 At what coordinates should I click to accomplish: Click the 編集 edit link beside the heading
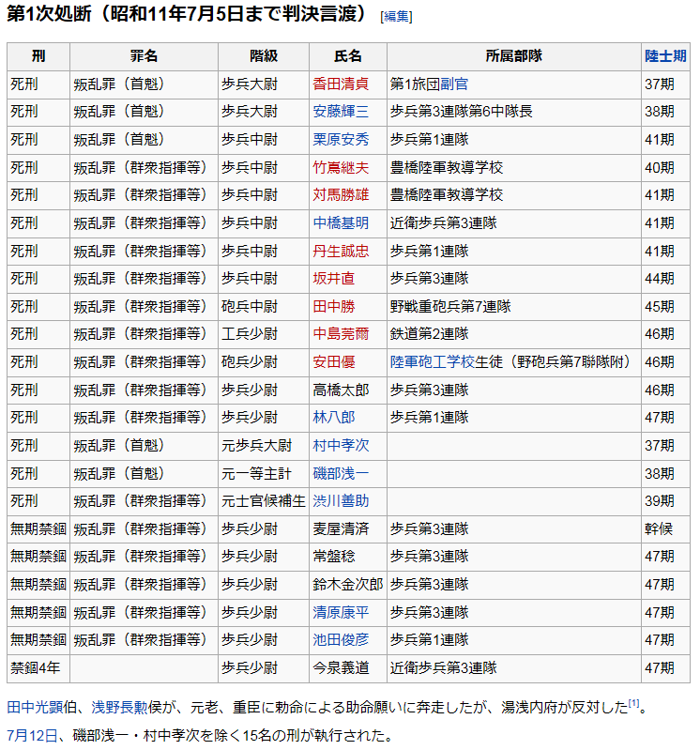coord(396,17)
